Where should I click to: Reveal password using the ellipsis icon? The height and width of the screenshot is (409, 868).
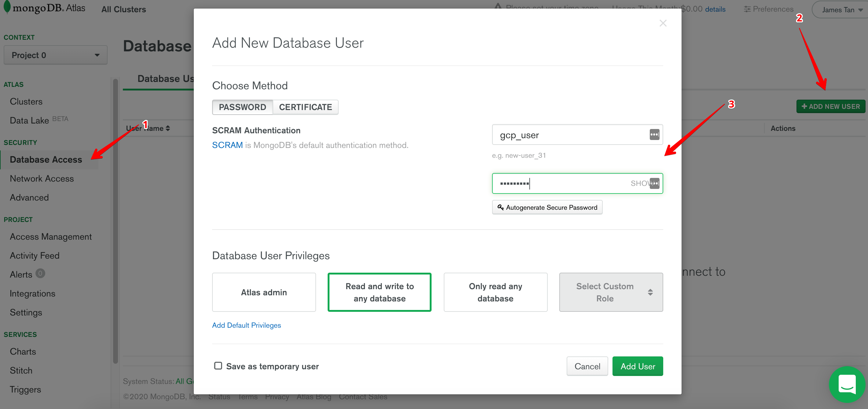pyautogui.click(x=655, y=183)
